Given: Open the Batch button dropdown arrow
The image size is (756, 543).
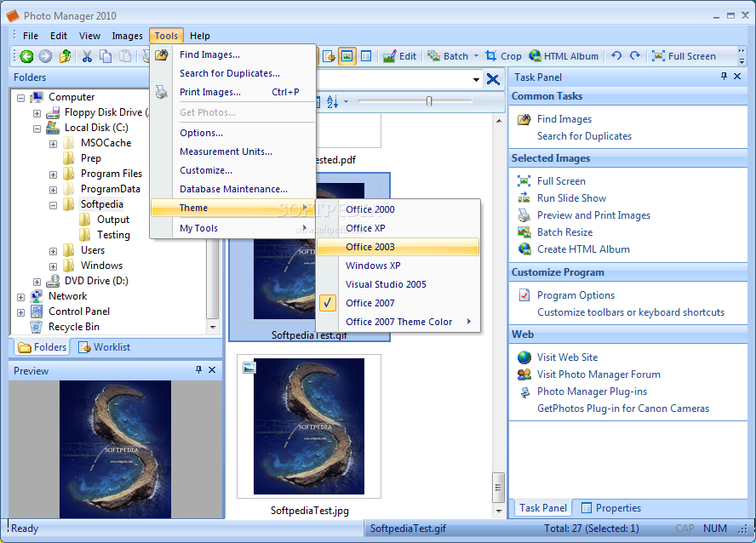Looking at the screenshot, I should 477,56.
